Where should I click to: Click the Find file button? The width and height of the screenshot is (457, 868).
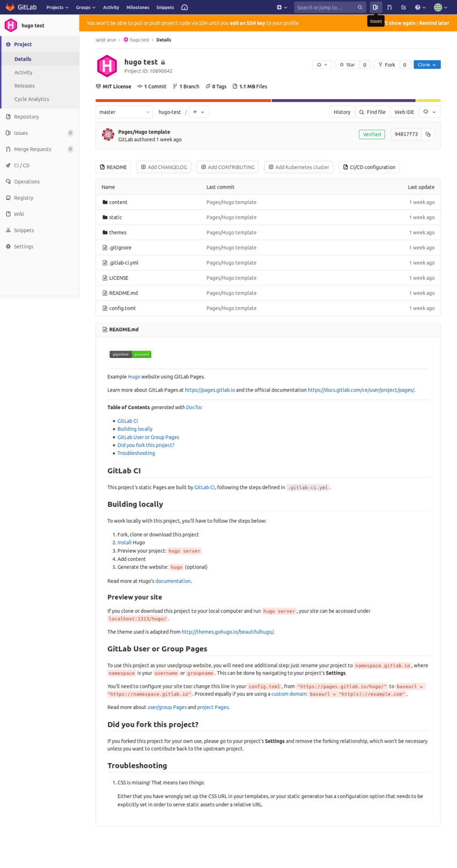pyautogui.click(x=372, y=112)
